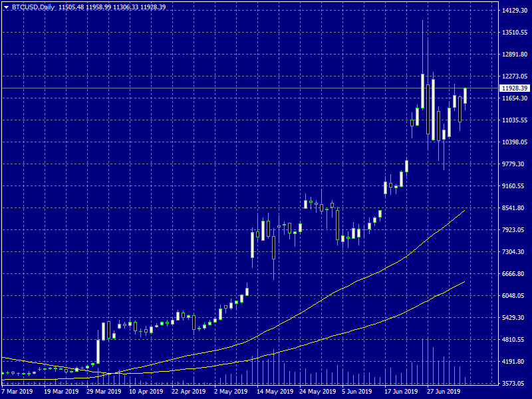Viewport: 532px width, 399px height.
Task: Click the tall bullish candle near 29 Mar 2019
Action: click(x=98, y=351)
